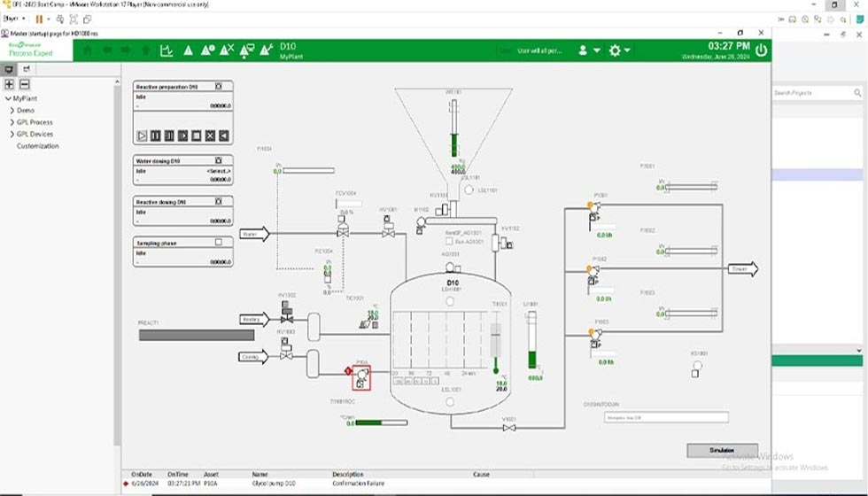Image resolution: width=868 pixels, height=496 pixels.
Task: Toggle the Water dosing D10 header icon
Action: [218, 161]
